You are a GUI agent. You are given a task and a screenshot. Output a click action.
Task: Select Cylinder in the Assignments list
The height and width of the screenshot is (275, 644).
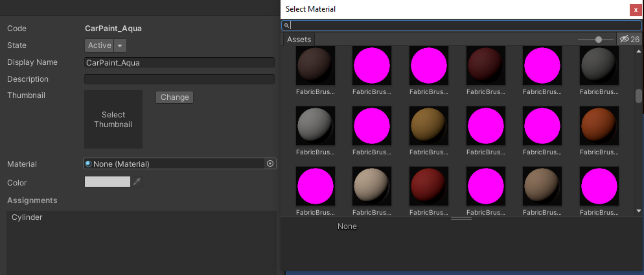coord(27,217)
